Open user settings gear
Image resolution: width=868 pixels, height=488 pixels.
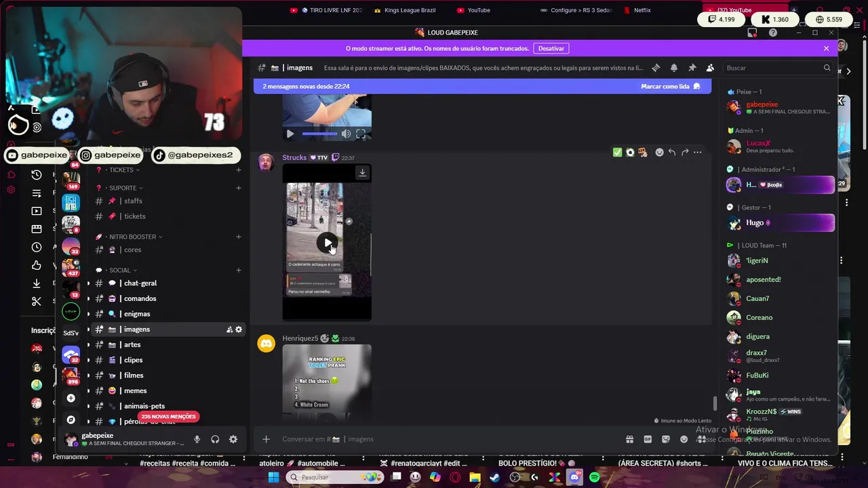(x=233, y=439)
